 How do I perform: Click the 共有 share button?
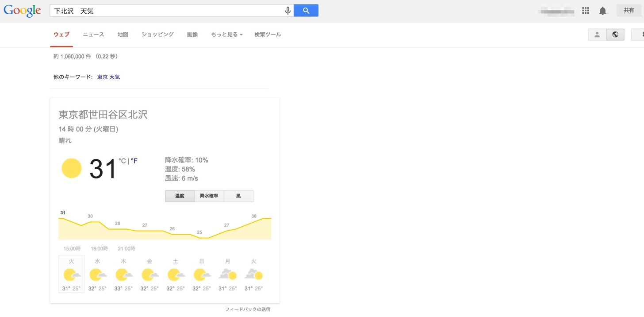coord(629,11)
